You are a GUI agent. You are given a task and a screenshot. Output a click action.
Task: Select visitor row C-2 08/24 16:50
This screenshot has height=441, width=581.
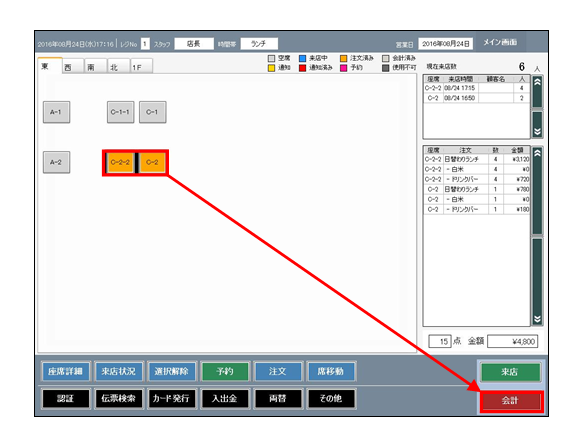(477, 98)
